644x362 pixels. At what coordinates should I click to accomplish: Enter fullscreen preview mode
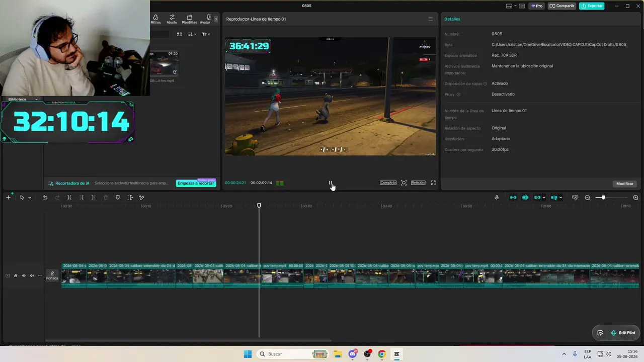coord(433,183)
